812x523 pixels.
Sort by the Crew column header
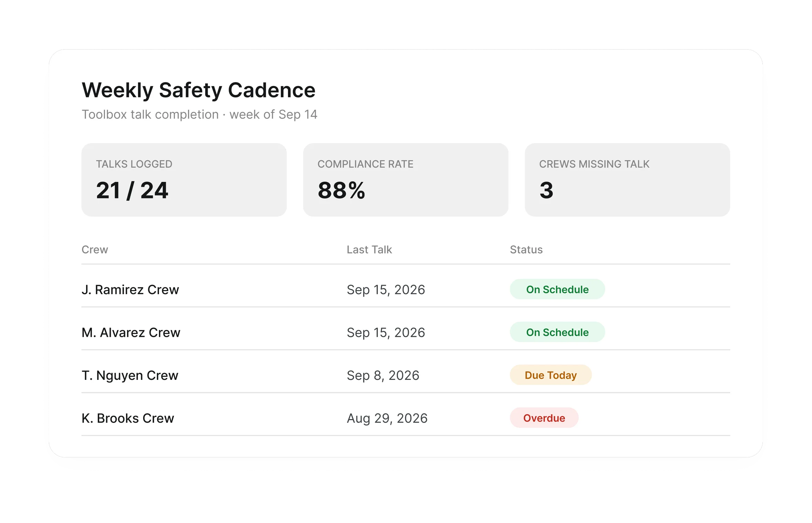[95, 249]
